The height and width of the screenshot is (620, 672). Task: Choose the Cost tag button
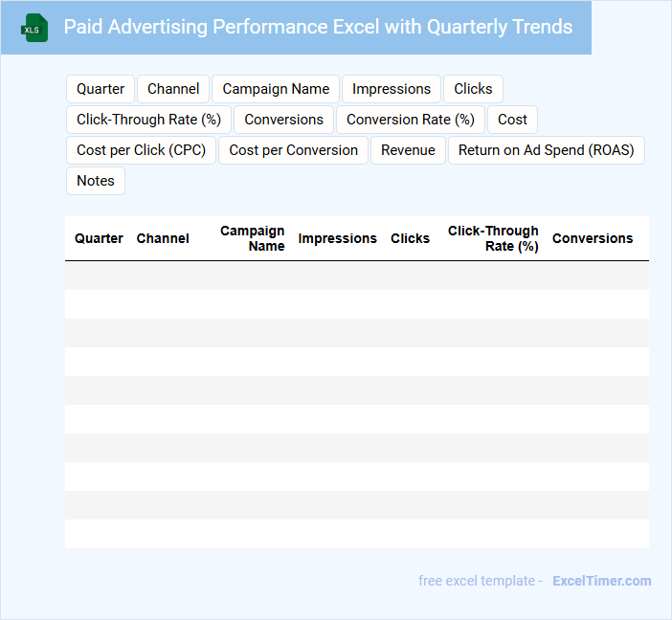pyautogui.click(x=512, y=120)
